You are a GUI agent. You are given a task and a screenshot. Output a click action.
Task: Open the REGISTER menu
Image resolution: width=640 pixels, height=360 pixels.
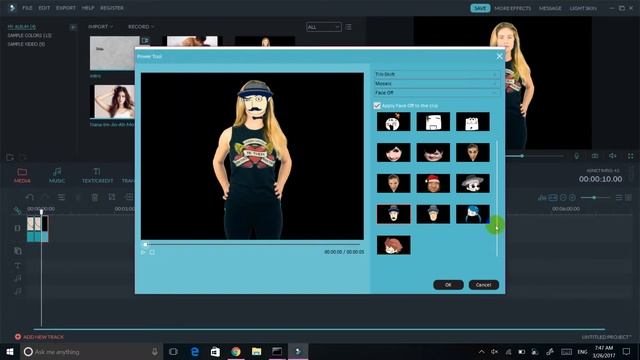tap(112, 8)
